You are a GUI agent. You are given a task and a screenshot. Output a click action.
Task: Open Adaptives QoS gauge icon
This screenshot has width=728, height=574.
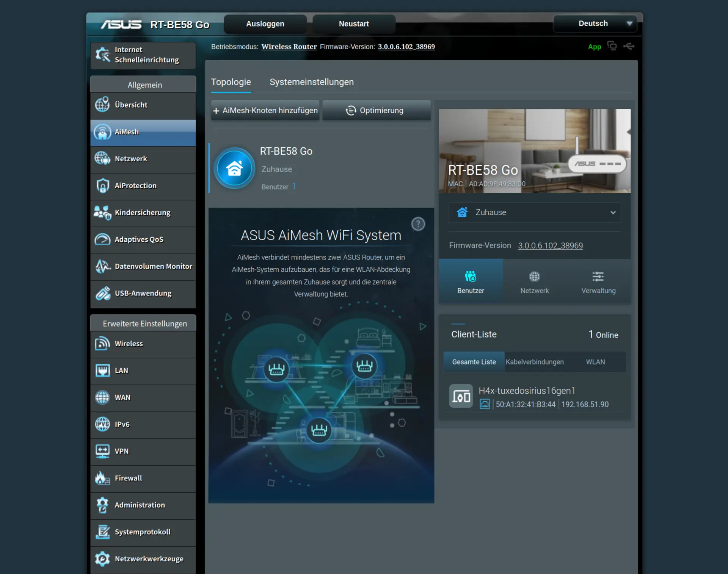click(x=102, y=239)
